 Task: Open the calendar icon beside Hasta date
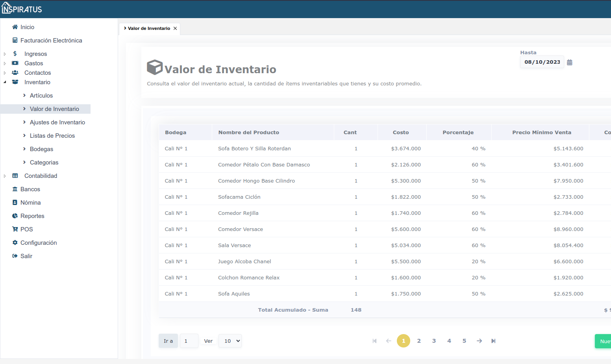click(569, 62)
